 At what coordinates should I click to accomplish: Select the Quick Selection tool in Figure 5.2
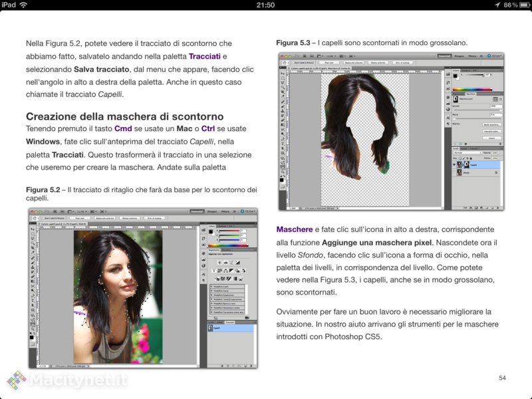click(33, 243)
